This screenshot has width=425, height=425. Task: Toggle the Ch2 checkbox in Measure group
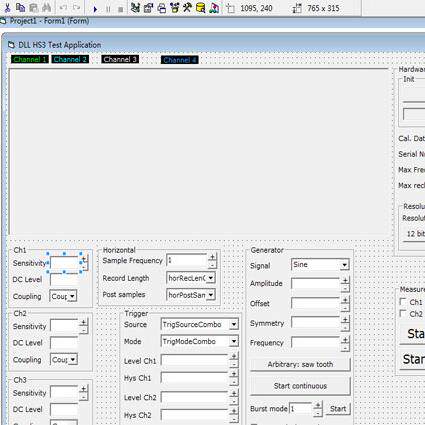(x=403, y=314)
